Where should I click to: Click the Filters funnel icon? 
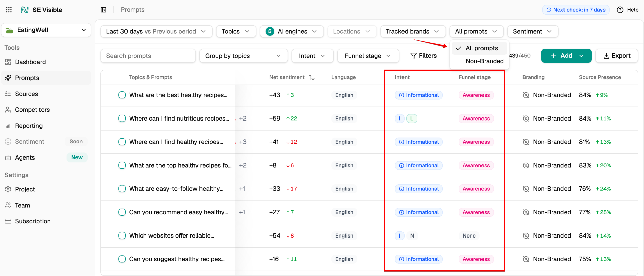pos(413,56)
